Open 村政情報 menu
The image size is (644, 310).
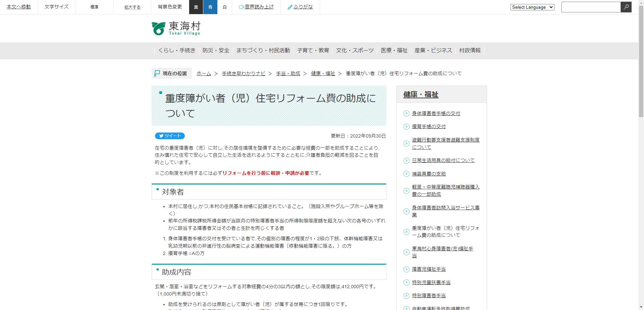(x=470, y=50)
